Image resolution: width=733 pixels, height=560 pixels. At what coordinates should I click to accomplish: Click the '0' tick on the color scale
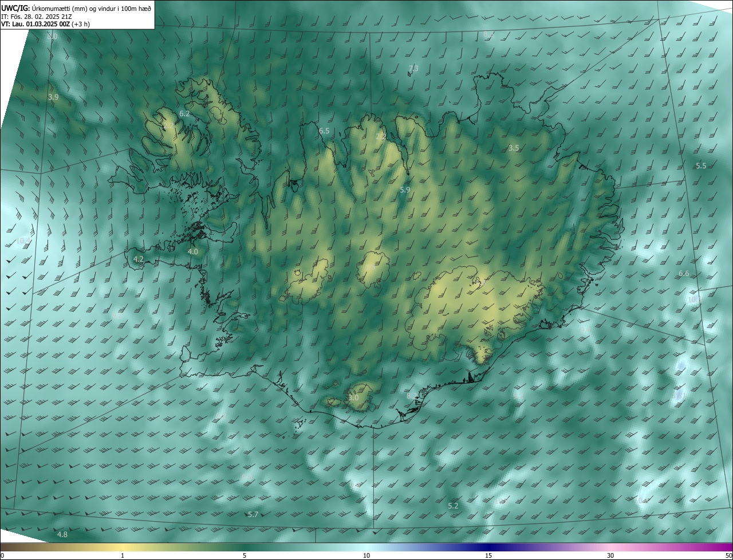[2, 555]
